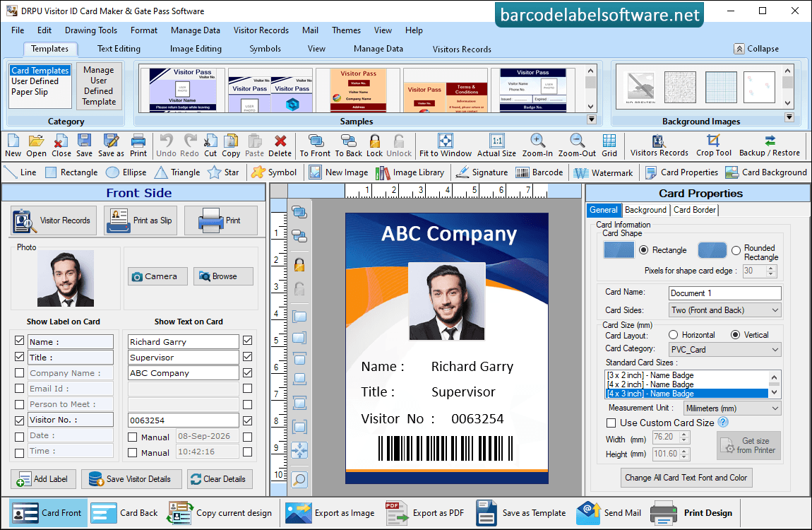Add a Watermark to the card
This screenshot has height=530, width=812.
[x=603, y=172]
